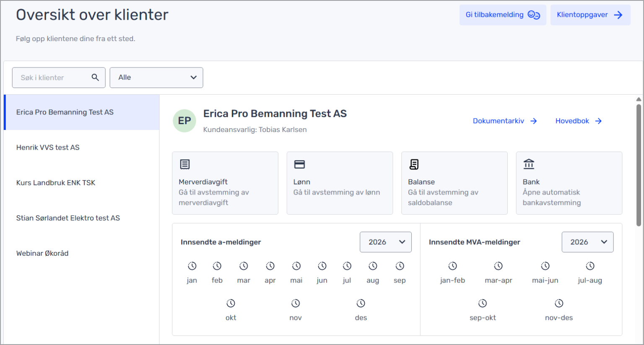This screenshot has width=644, height=345.
Task: Open the Balanse saldobalanse card
Action: [x=454, y=183]
